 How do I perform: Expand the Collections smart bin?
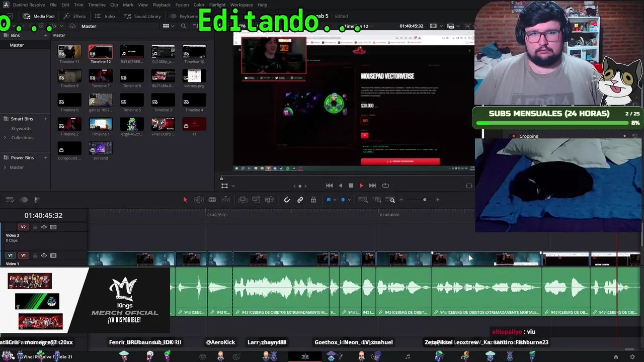pyautogui.click(x=5, y=138)
